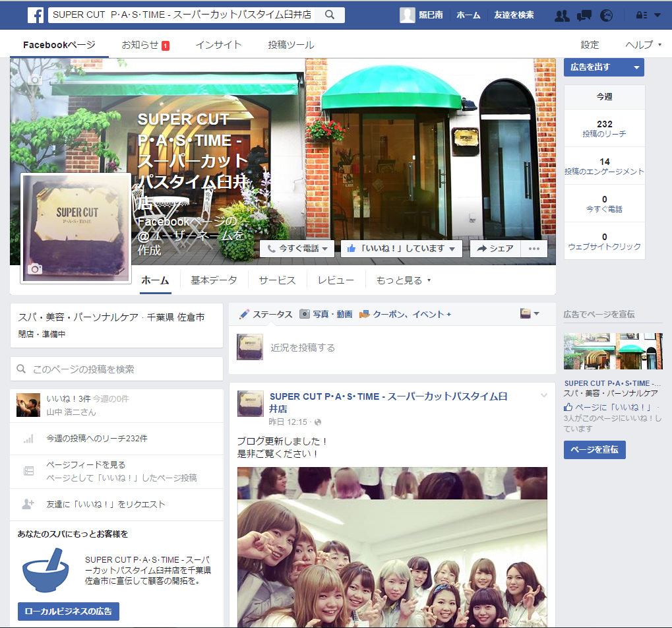Viewport: 672px width, 628px height.
Task: Select the レビュー tab
Action: pyautogui.click(x=336, y=280)
